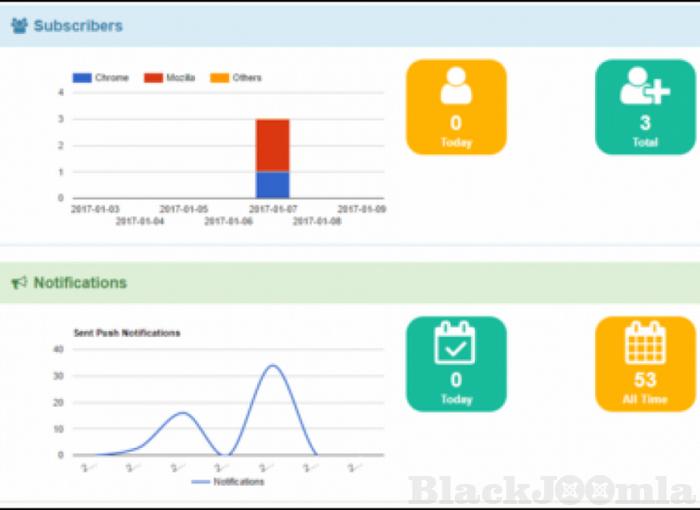Open the orange Today subscribers tile

pyautogui.click(x=455, y=107)
